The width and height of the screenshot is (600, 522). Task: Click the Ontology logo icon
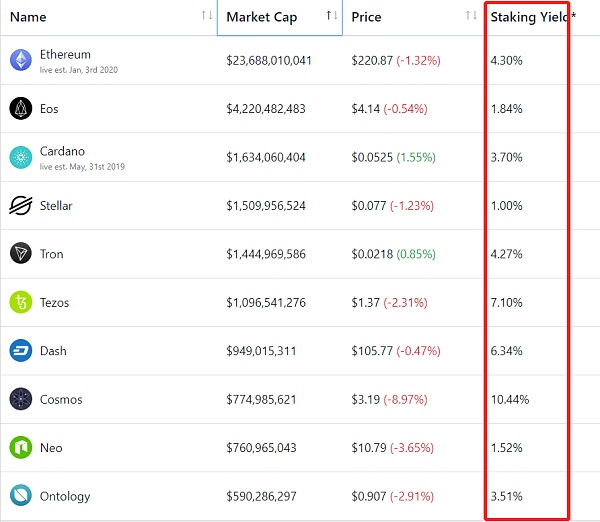coord(21,496)
